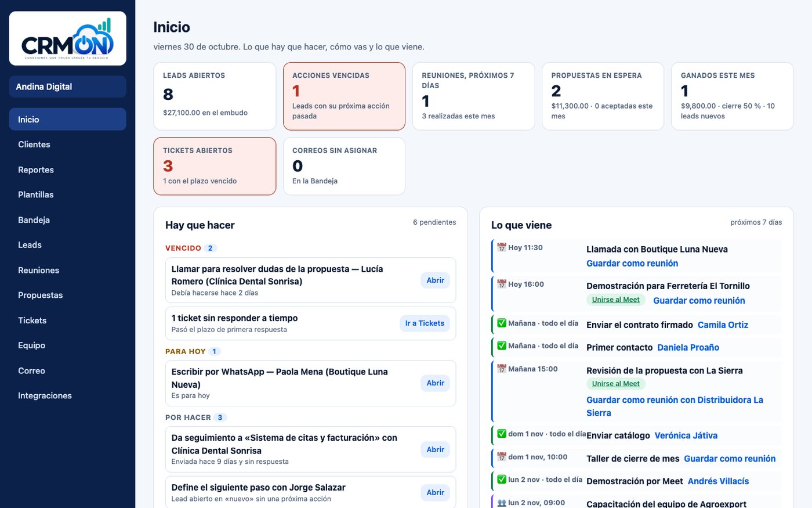Click Abrir for the Jorge Salazar next step
The image size is (812, 508).
pos(435,492)
